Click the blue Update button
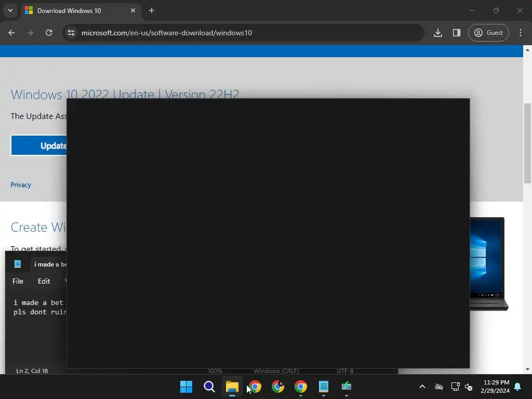 pyautogui.click(x=39, y=145)
